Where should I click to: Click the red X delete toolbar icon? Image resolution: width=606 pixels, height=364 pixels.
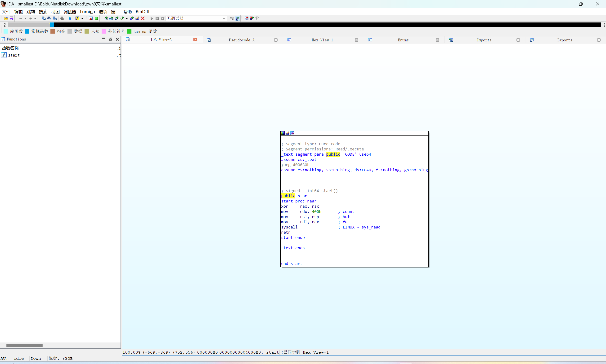click(143, 18)
